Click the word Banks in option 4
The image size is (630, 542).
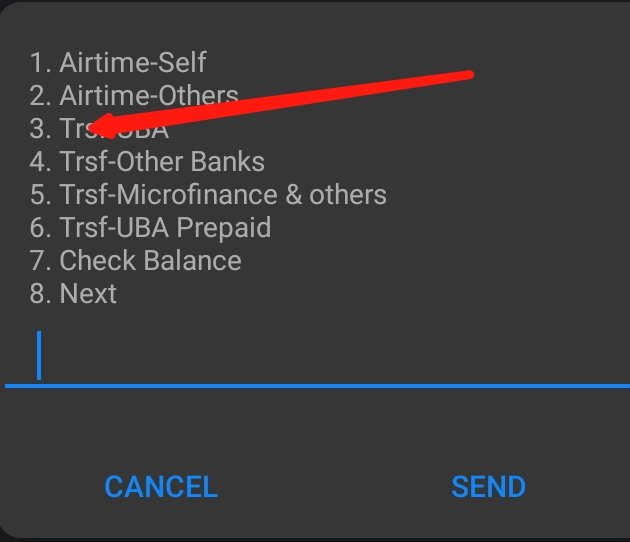point(227,162)
